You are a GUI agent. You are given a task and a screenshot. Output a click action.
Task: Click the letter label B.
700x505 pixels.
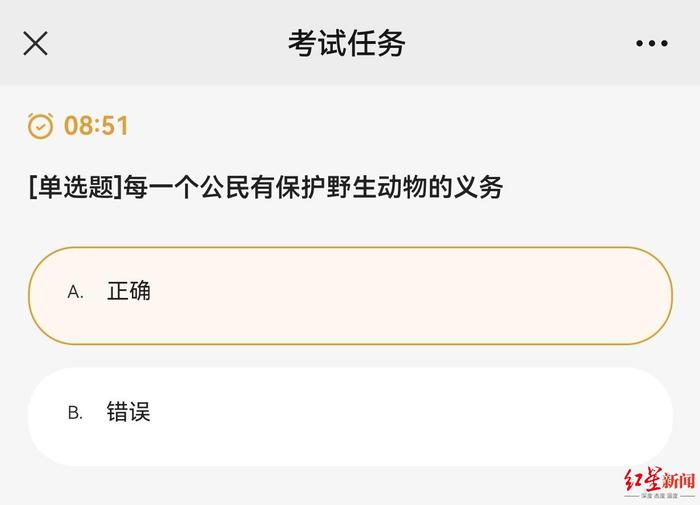pos(75,413)
